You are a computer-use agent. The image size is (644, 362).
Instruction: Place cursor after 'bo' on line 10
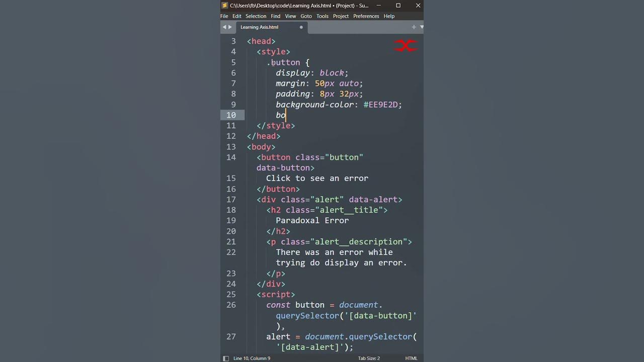286,115
